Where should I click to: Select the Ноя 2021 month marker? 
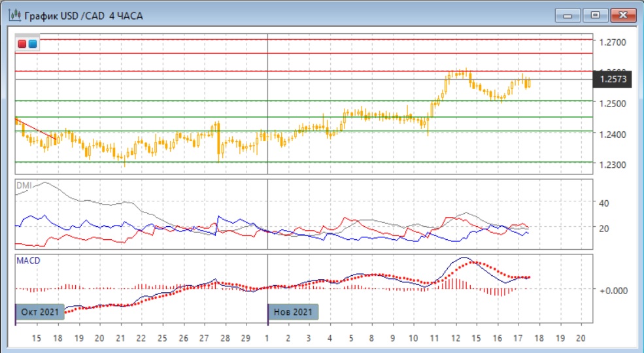294,311
